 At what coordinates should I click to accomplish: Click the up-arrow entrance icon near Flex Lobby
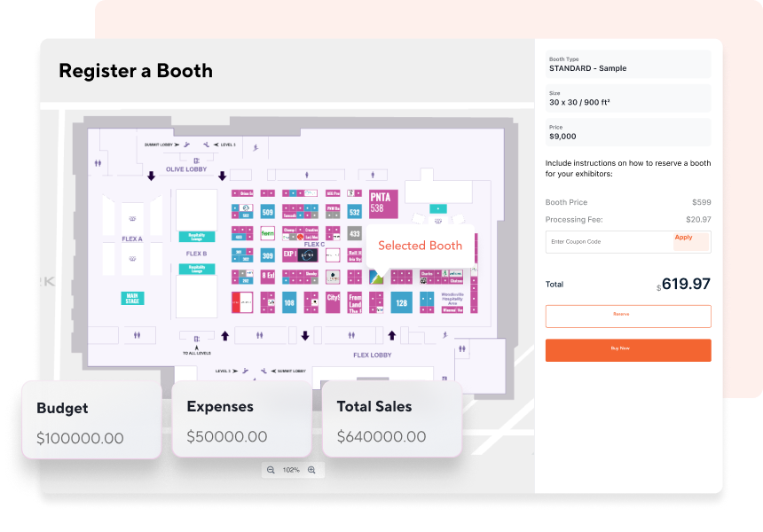(x=391, y=335)
